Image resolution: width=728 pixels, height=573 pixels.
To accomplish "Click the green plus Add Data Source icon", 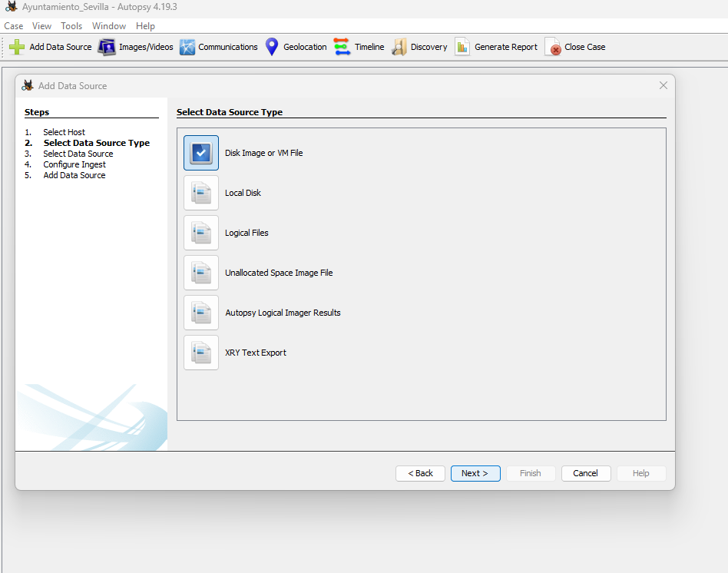I will [17, 47].
